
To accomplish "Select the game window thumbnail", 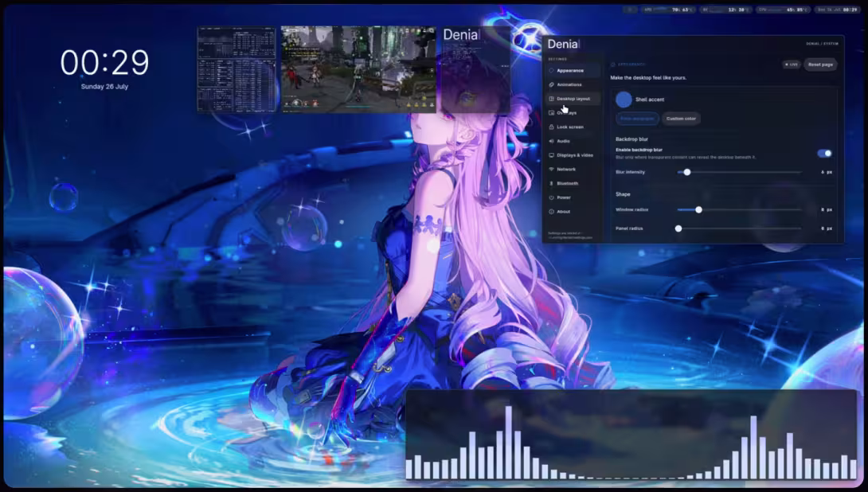I will [358, 69].
